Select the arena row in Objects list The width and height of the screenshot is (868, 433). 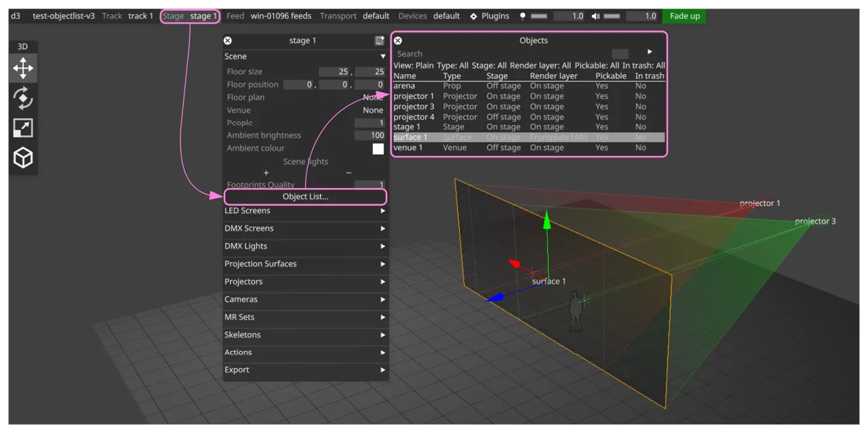pyautogui.click(x=529, y=86)
